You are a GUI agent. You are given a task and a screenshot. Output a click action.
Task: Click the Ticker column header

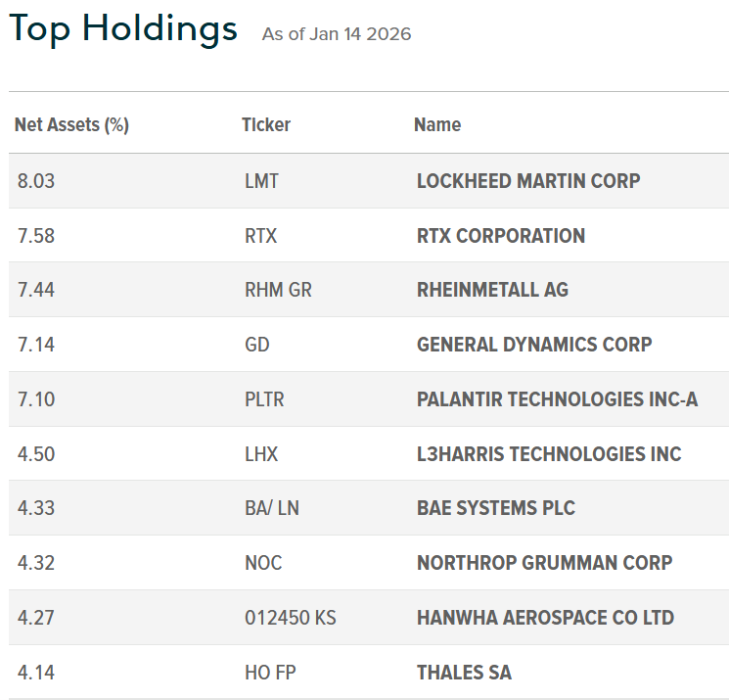click(x=265, y=125)
